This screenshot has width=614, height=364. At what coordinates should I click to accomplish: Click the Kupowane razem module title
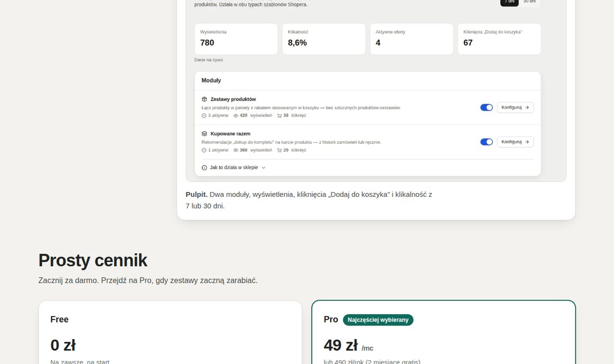click(230, 134)
